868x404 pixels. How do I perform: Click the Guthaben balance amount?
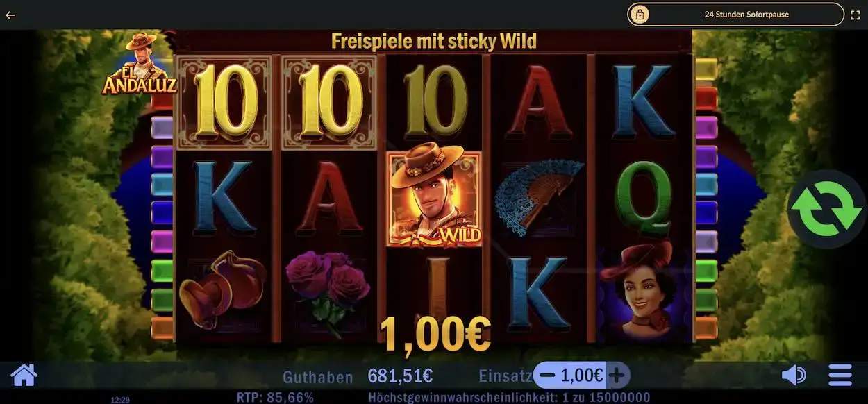pyautogui.click(x=400, y=376)
